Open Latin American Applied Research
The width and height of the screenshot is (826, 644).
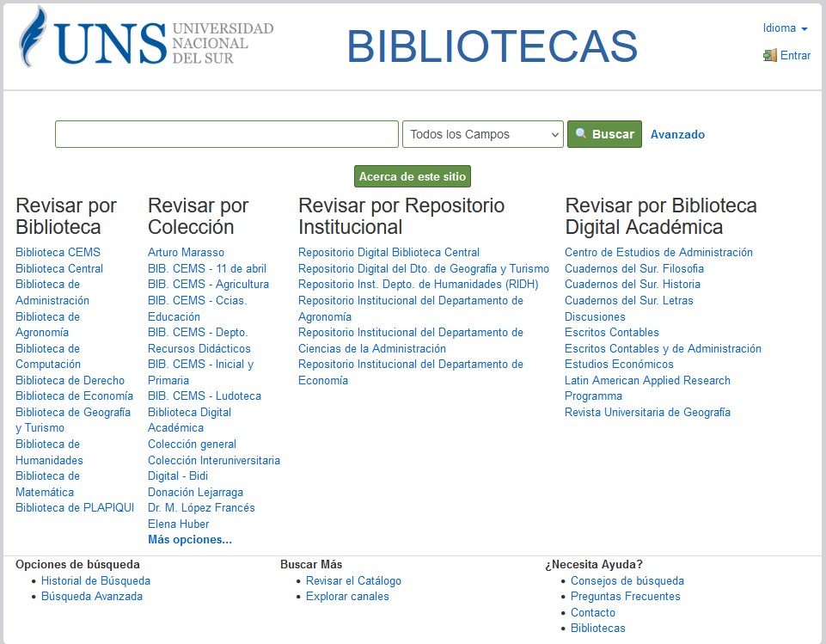647,381
